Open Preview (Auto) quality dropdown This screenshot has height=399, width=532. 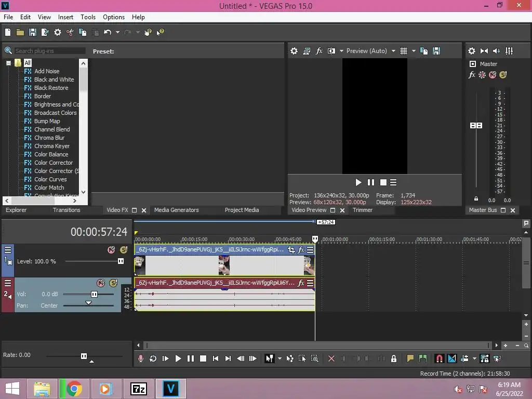pyautogui.click(x=393, y=51)
